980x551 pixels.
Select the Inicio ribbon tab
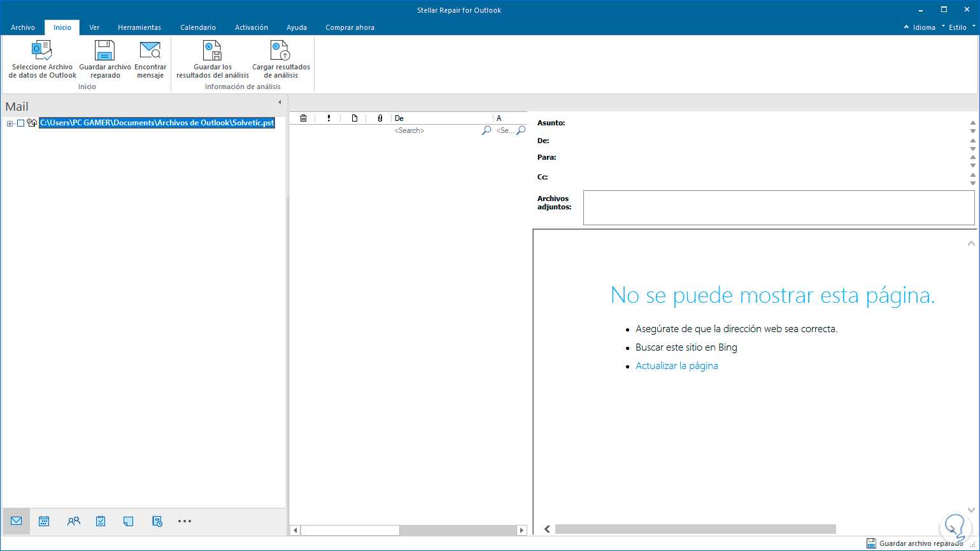pyautogui.click(x=62, y=27)
